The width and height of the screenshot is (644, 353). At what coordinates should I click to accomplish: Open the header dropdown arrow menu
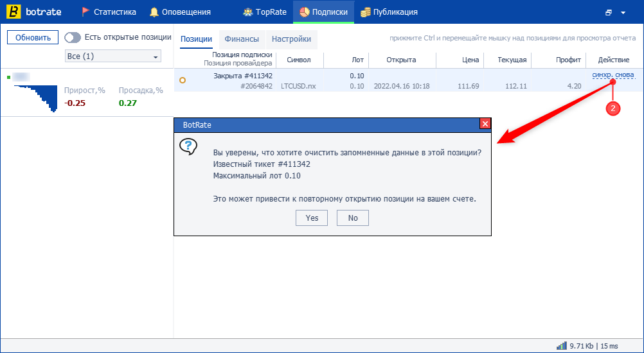click(x=623, y=13)
